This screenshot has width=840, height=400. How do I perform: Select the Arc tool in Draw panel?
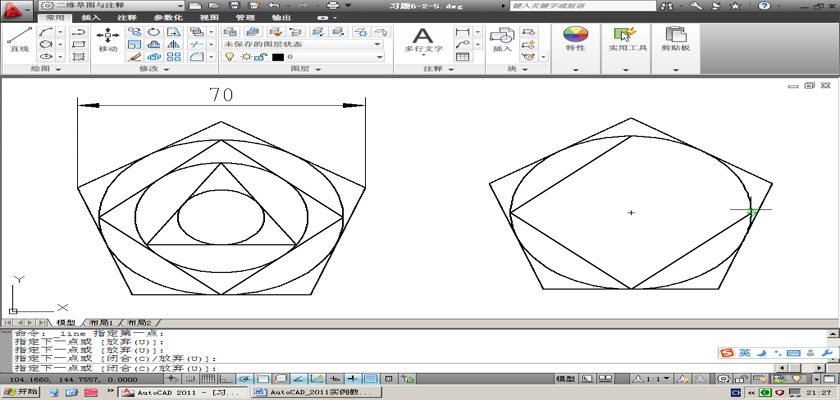tap(47, 32)
